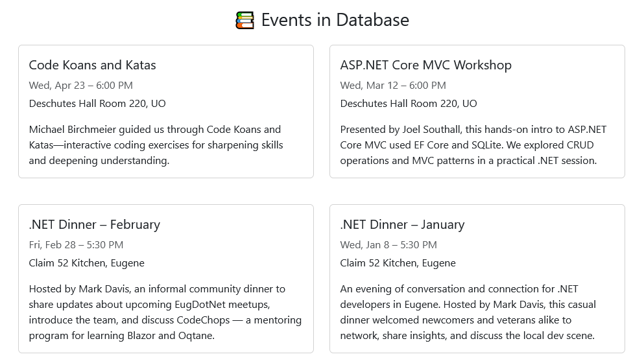This screenshot has width=644, height=363.
Task: Click the January dinner description paragraph
Action: coord(468,312)
